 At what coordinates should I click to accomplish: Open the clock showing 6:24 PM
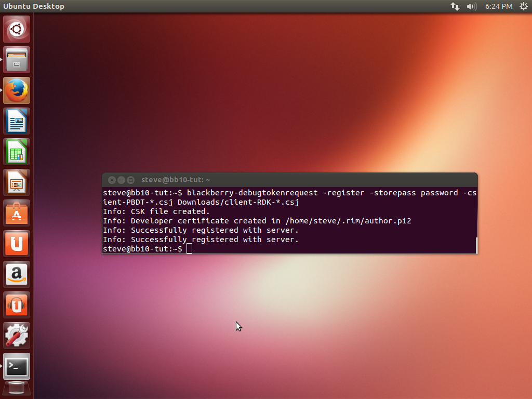coord(499,6)
